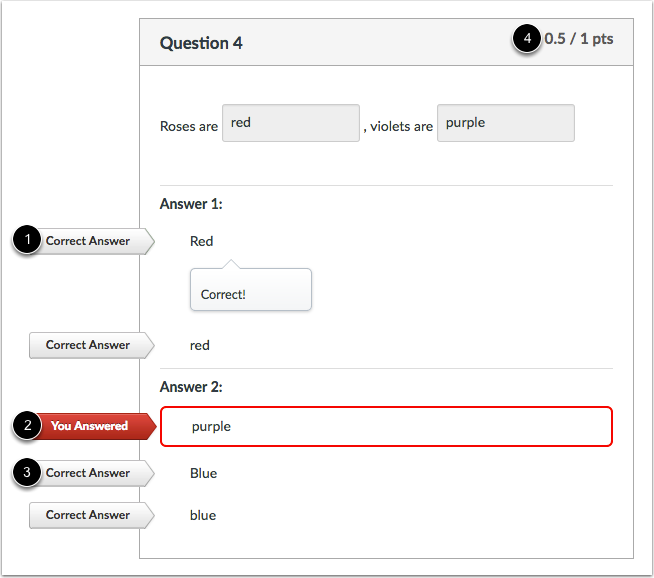Click the 'Correct!' comment bubble

point(250,294)
